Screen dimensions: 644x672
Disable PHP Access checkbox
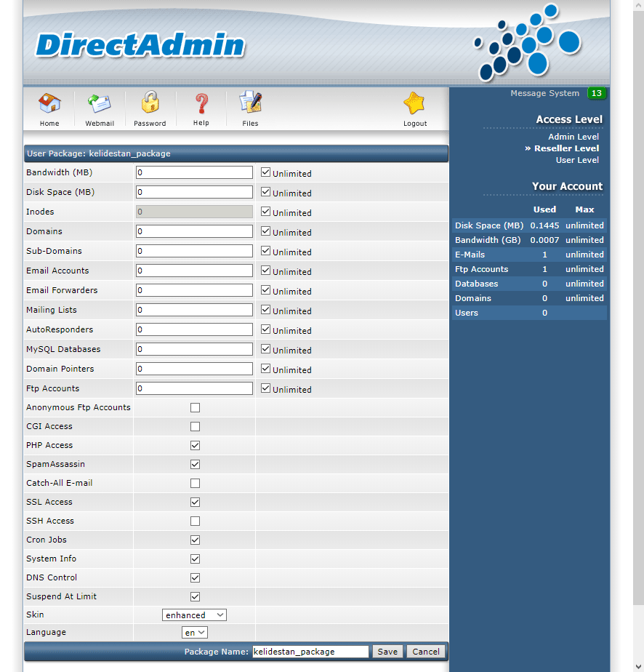point(195,445)
